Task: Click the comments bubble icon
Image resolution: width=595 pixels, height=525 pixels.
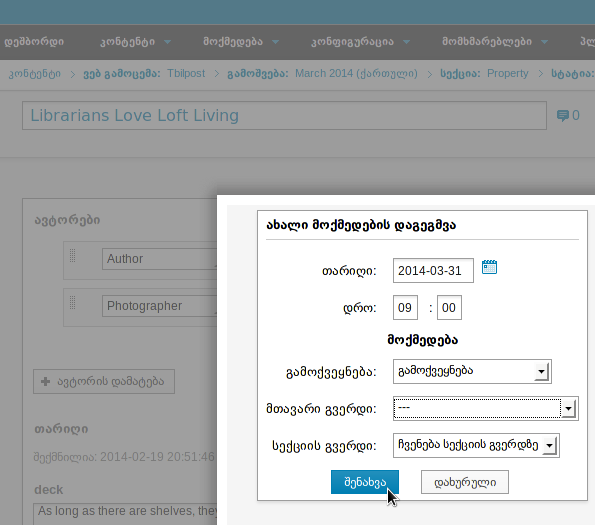Action: pyautogui.click(x=562, y=115)
